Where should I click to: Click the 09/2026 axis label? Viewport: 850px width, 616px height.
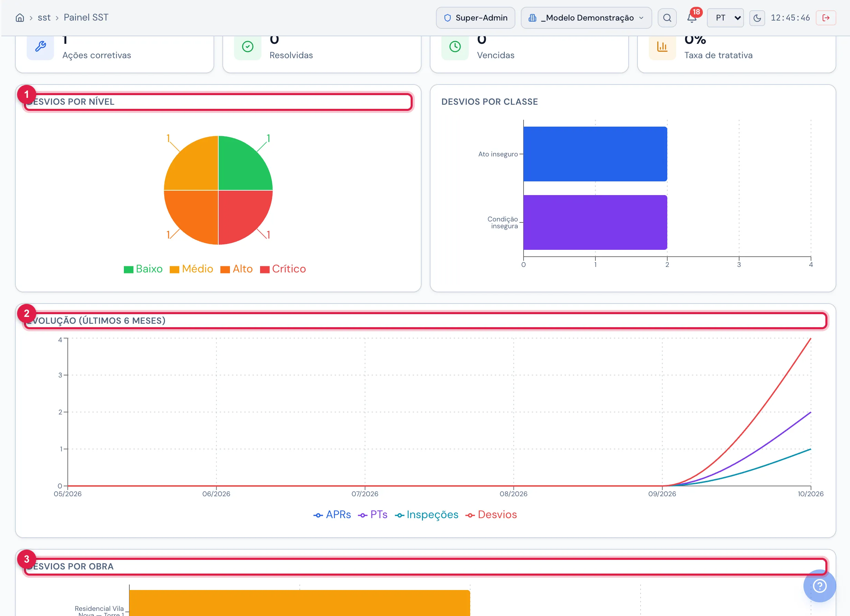coord(662,494)
